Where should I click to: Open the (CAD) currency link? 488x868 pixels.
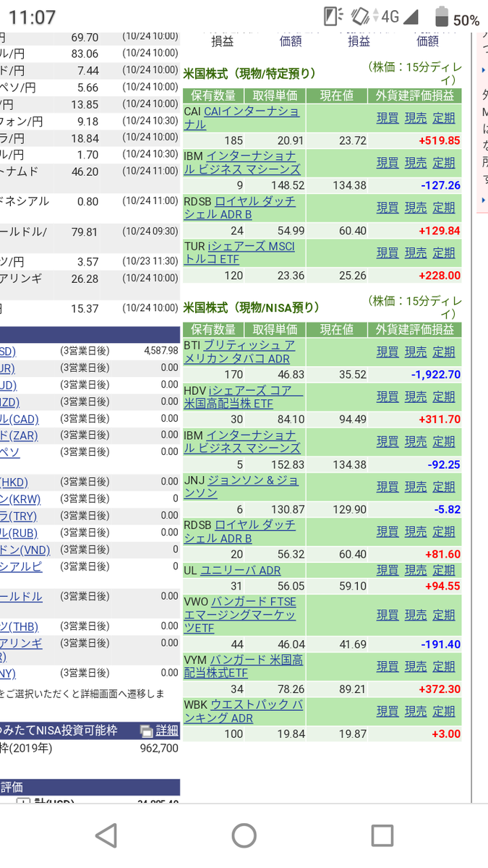20,420
